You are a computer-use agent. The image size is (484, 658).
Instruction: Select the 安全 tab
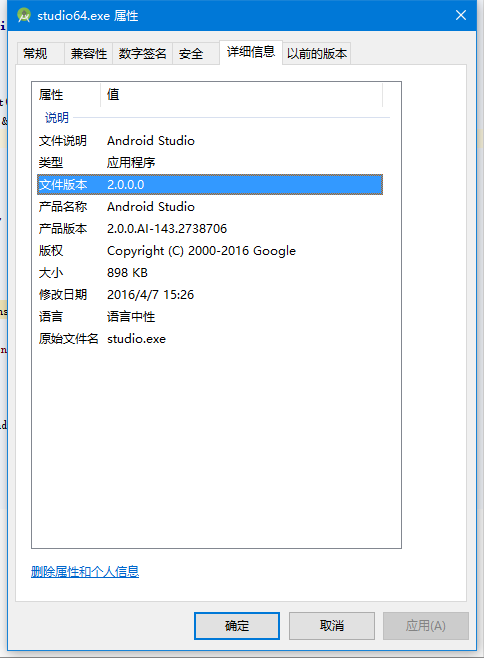(x=196, y=54)
